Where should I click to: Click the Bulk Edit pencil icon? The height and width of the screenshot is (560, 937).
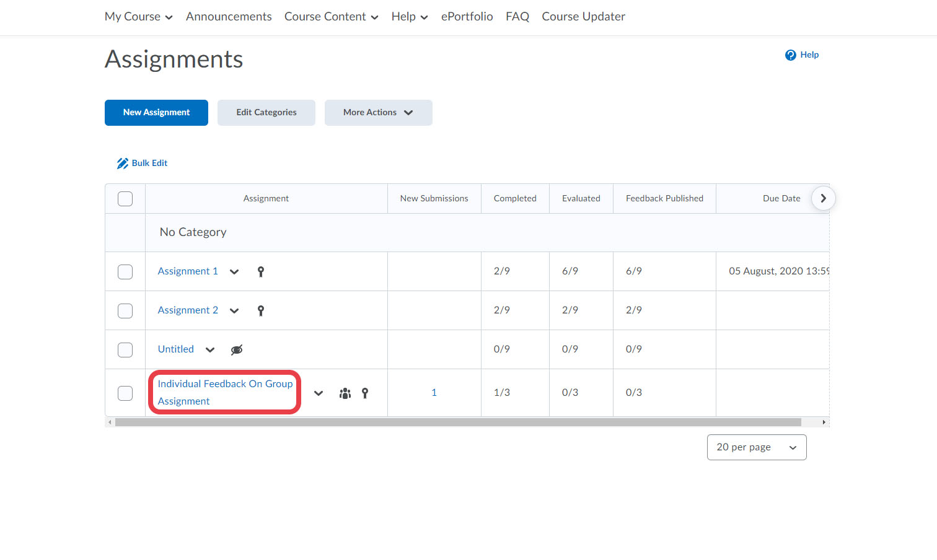122,164
